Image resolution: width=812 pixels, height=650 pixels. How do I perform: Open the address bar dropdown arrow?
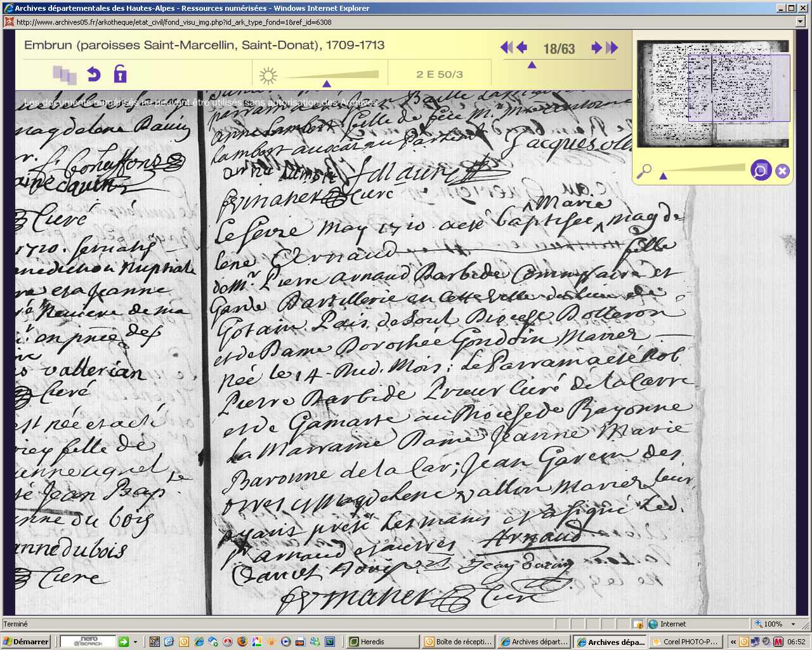801,22
